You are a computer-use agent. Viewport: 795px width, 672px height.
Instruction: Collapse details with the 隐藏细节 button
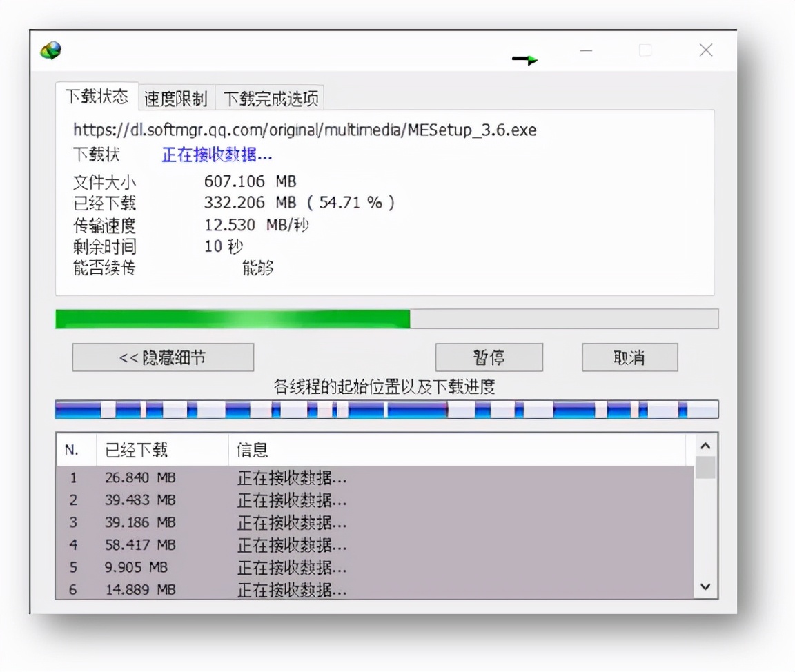pyautogui.click(x=163, y=357)
